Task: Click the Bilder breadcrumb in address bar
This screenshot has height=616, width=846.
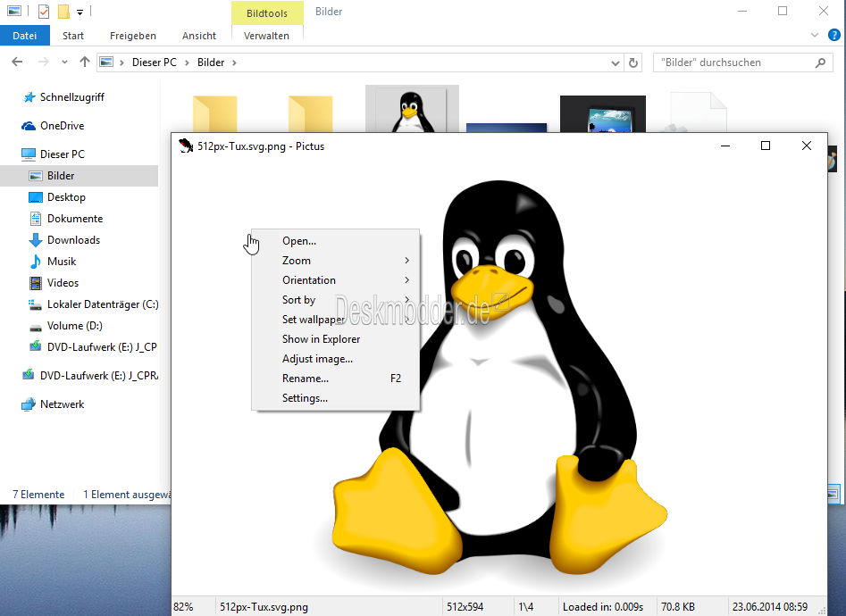Action: coord(211,62)
